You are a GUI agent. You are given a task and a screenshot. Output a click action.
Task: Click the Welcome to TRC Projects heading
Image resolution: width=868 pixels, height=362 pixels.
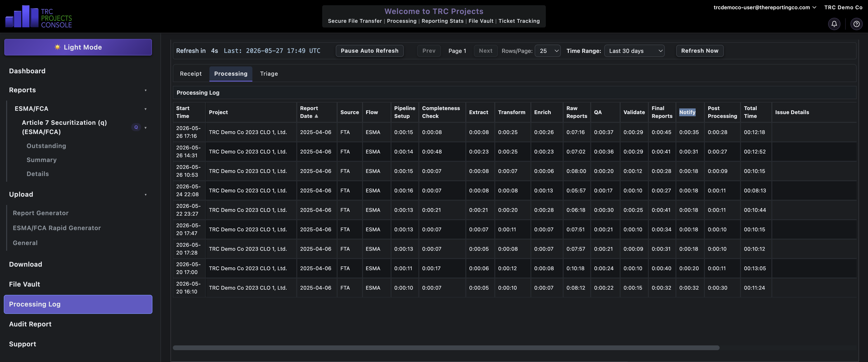pyautogui.click(x=434, y=11)
